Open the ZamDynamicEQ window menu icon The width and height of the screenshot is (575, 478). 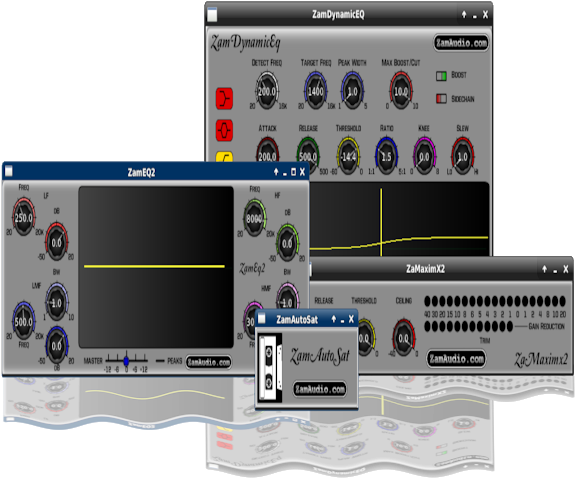(x=212, y=15)
